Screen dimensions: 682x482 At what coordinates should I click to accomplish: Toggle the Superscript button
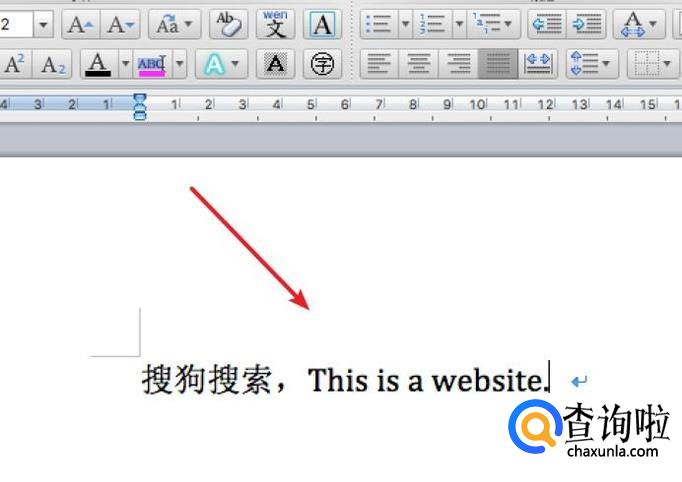tap(15, 64)
